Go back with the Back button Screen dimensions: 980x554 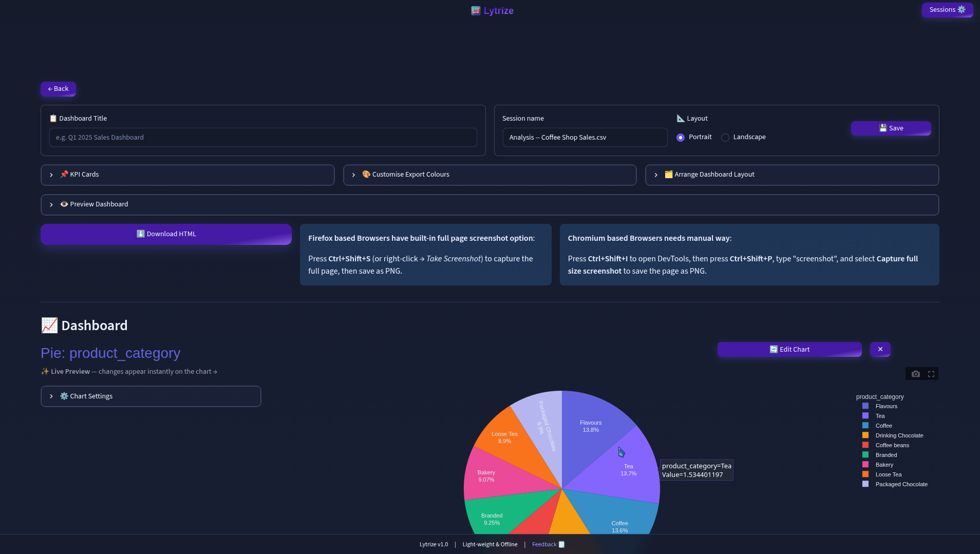pos(58,89)
